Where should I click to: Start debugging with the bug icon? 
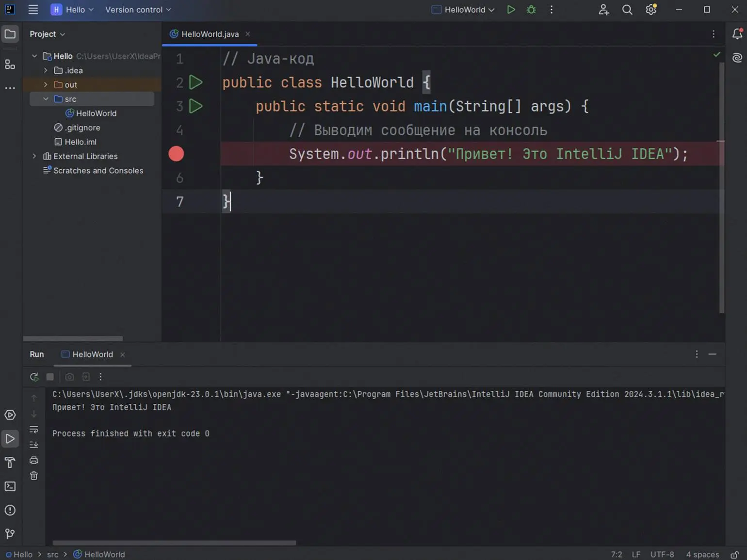click(x=531, y=10)
